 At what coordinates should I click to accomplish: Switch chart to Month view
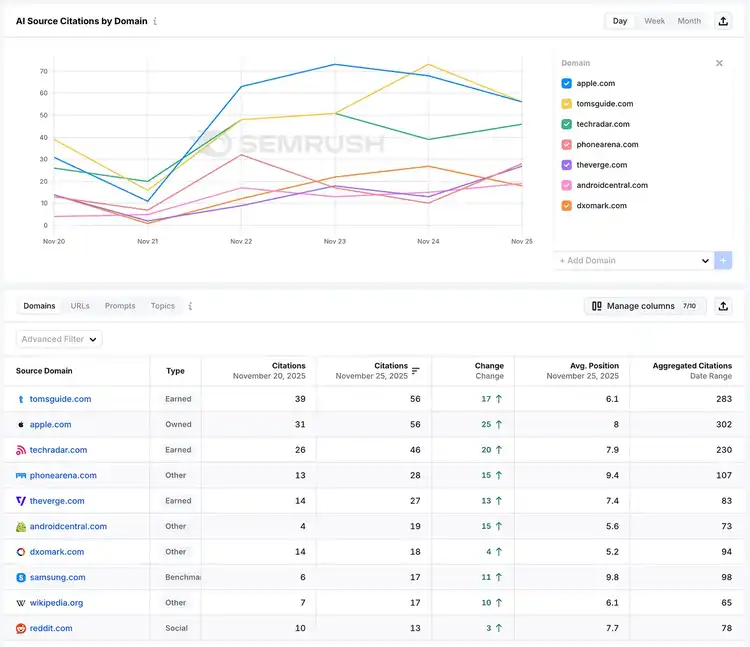pos(689,21)
